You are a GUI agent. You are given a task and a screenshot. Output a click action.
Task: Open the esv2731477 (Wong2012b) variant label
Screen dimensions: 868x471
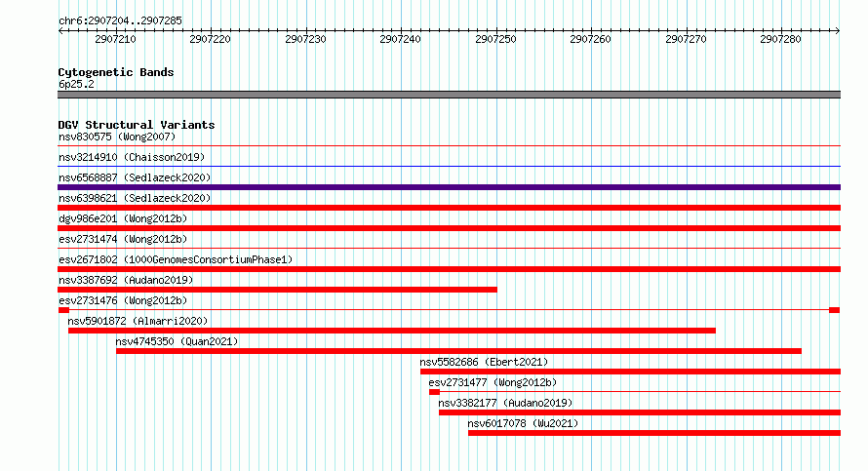[x=493, y=382]
